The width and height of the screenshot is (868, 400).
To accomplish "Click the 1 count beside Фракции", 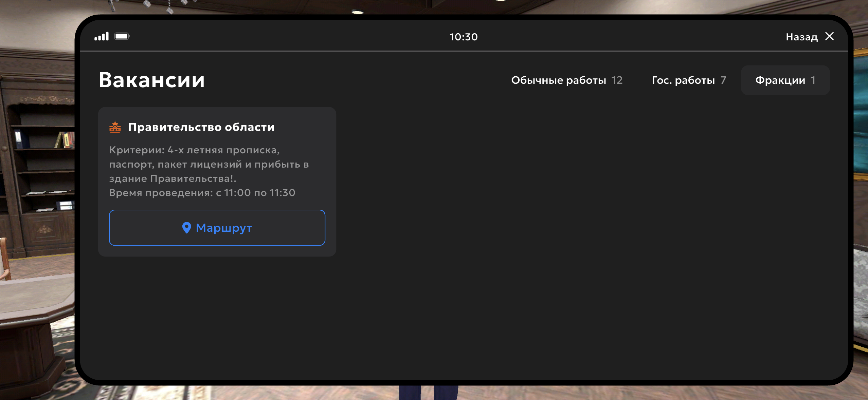I will click(x=813, y=80).
